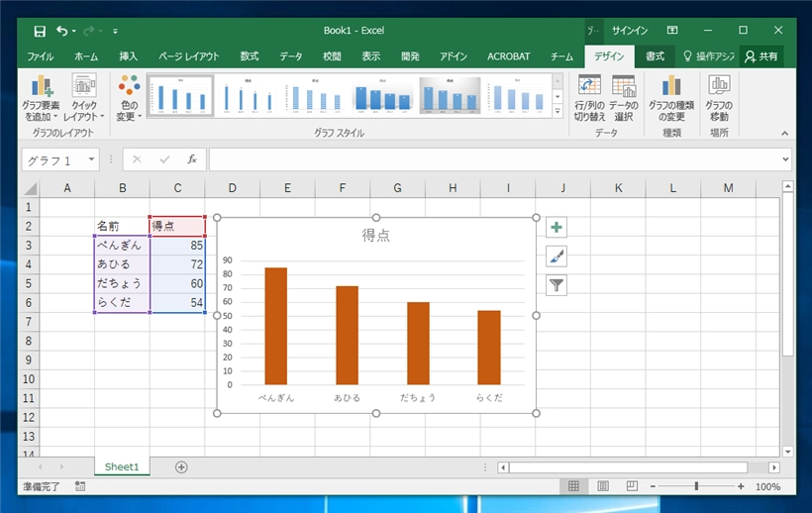Click the insert function fx icon
812x513 pixels.
coord(192,159)
